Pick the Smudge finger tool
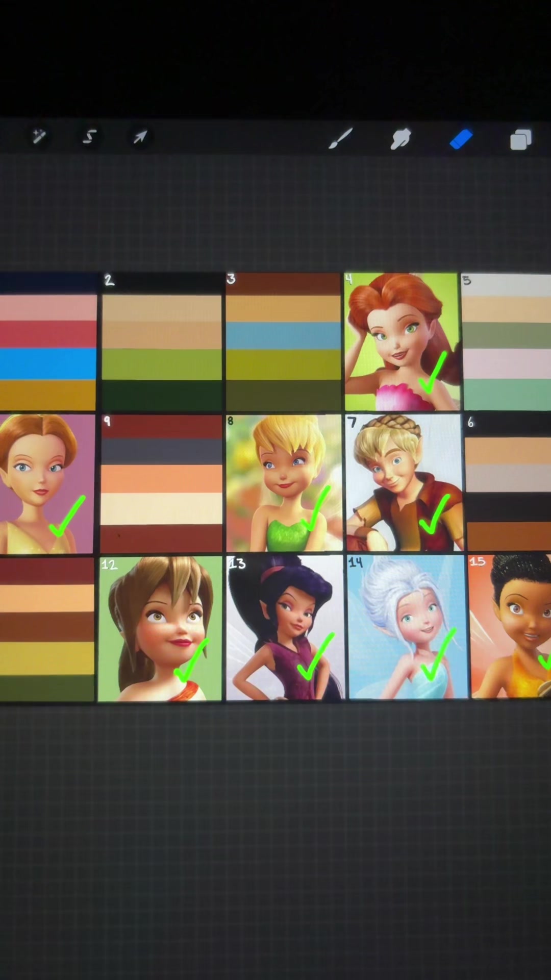 [400, 139]
